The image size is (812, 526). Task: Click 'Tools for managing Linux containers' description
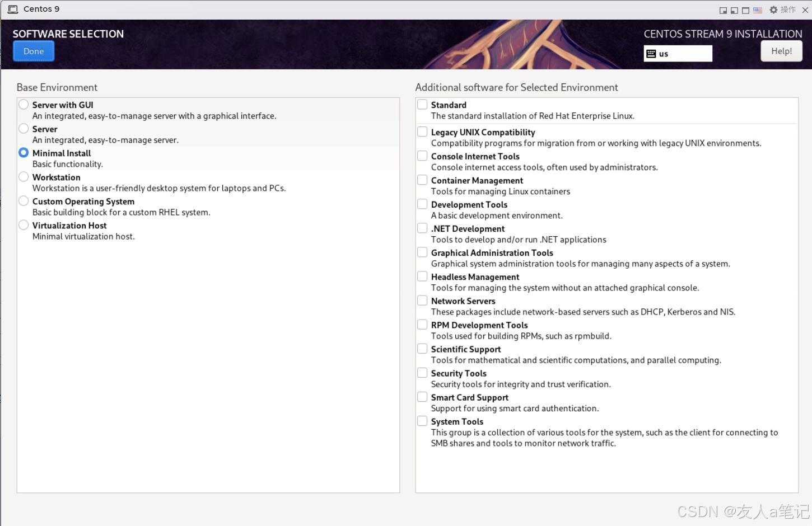point(501,191)
